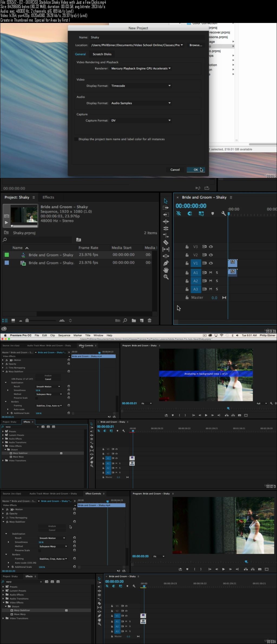277x644 pixels.
Task: Choose the Pen tool in the enlarged tool panel
Action: click(x=166, y=263)
